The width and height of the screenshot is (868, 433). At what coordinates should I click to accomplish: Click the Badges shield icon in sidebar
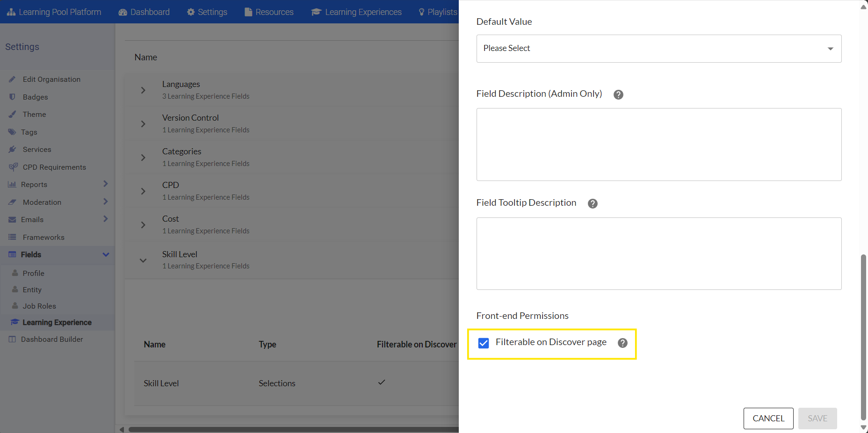pyautogui.click(x=13, y=97)
